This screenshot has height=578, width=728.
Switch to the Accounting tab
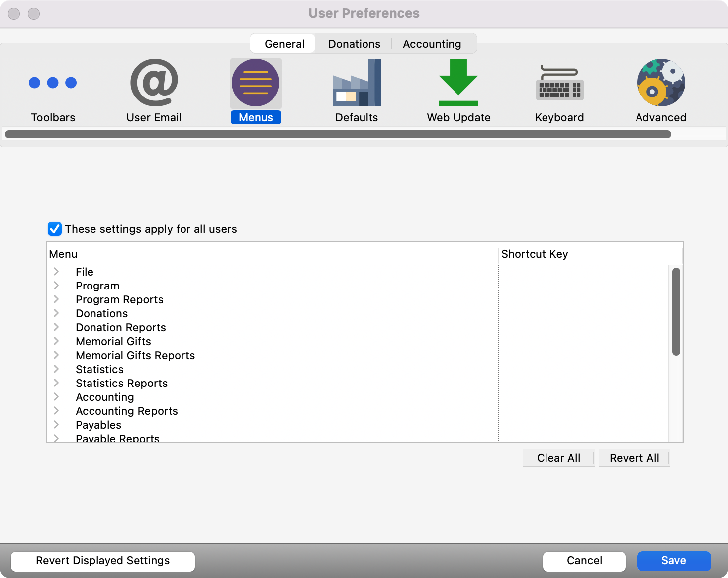click(432, 44)
